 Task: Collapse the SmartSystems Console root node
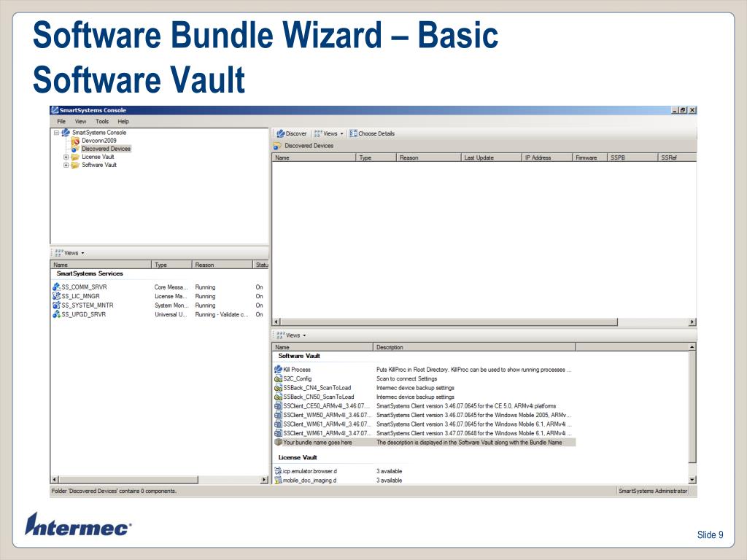click(56, 133)
